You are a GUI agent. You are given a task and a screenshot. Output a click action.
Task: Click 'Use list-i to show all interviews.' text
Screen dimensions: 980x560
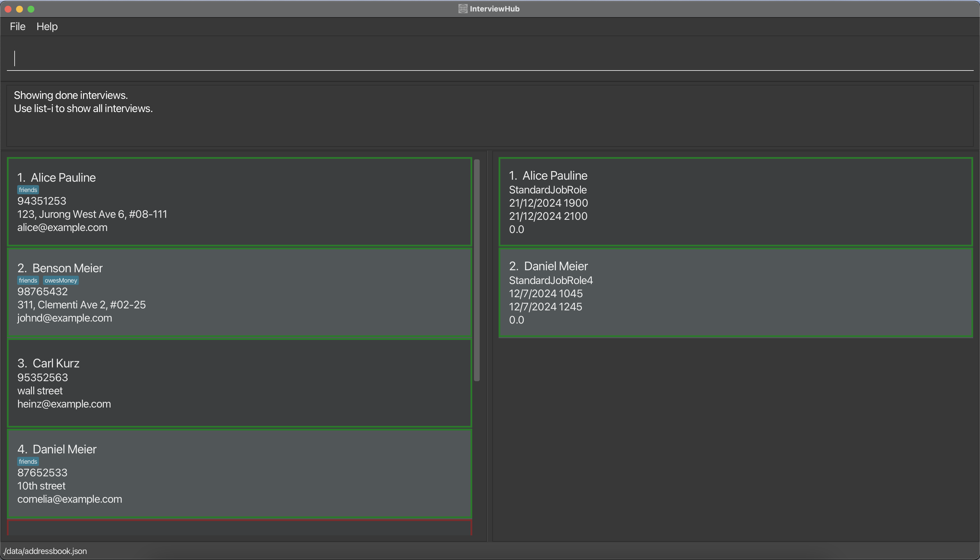pyautogui.click(x=83, y=108)
